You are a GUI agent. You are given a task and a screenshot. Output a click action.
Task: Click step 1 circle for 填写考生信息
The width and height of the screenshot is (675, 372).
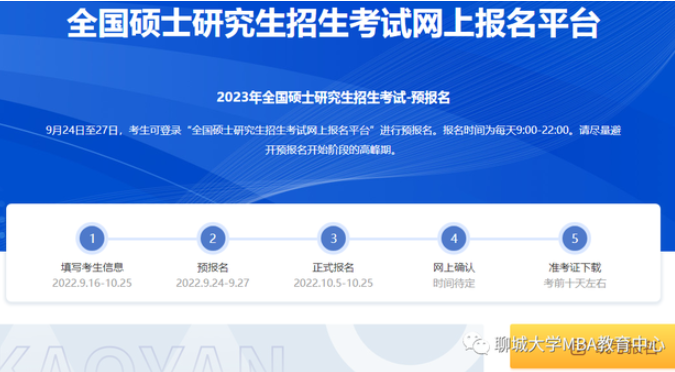point(92,238)
